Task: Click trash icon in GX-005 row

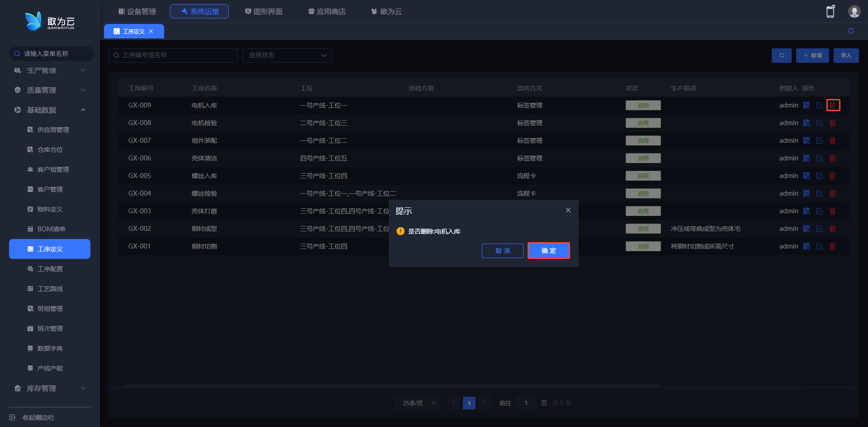Action: point(832,176)
